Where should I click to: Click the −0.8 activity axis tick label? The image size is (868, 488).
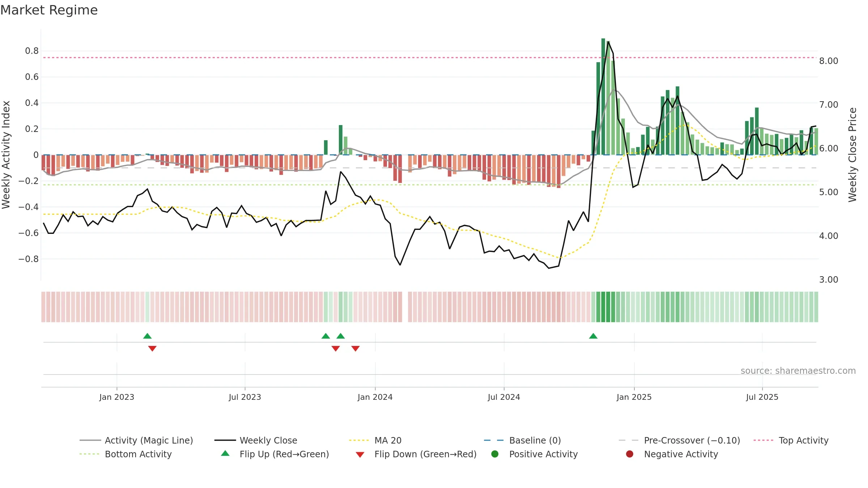coord(29,259)
